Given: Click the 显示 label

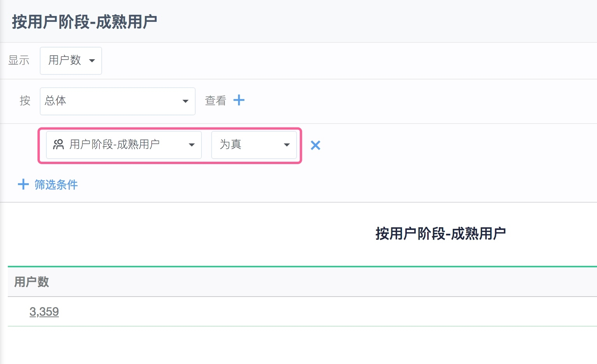Looking at the screenshot, I should [19, 60].
